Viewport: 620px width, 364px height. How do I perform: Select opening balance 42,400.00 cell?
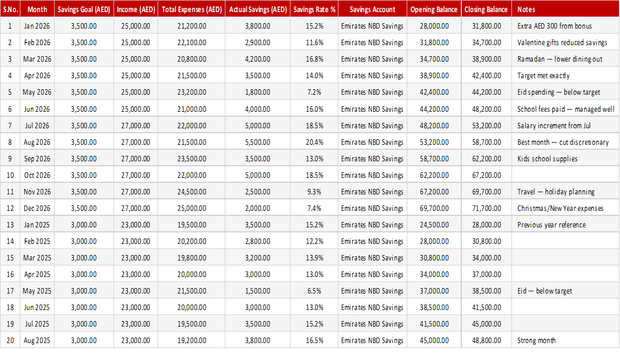pos(434,92)
